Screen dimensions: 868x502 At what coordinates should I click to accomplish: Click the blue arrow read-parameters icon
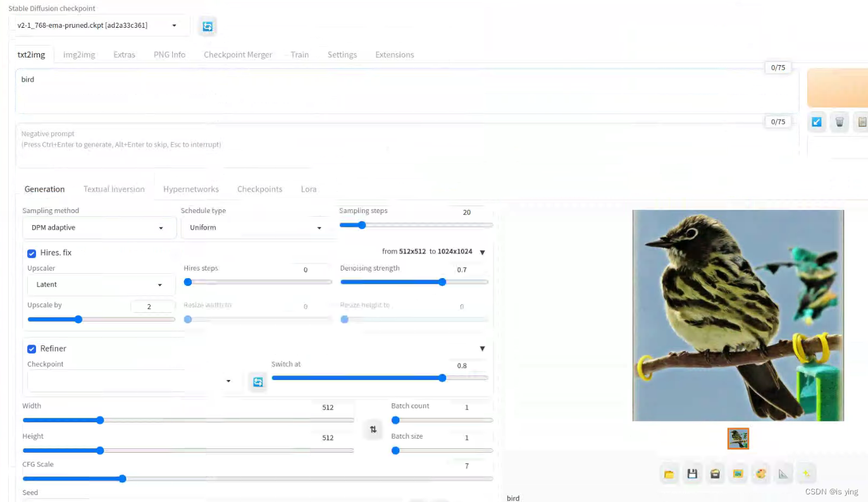click(x=817, y=122)
